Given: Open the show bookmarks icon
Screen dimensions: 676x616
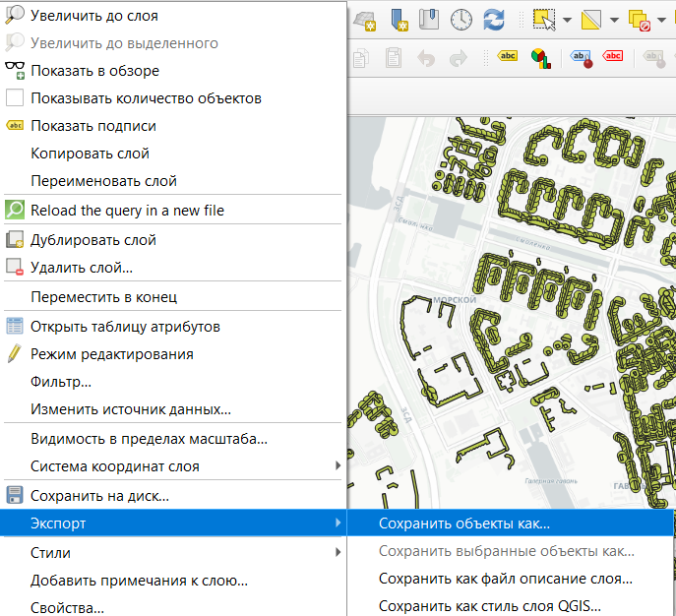Looking at the screenshot, I should [429, 20].
